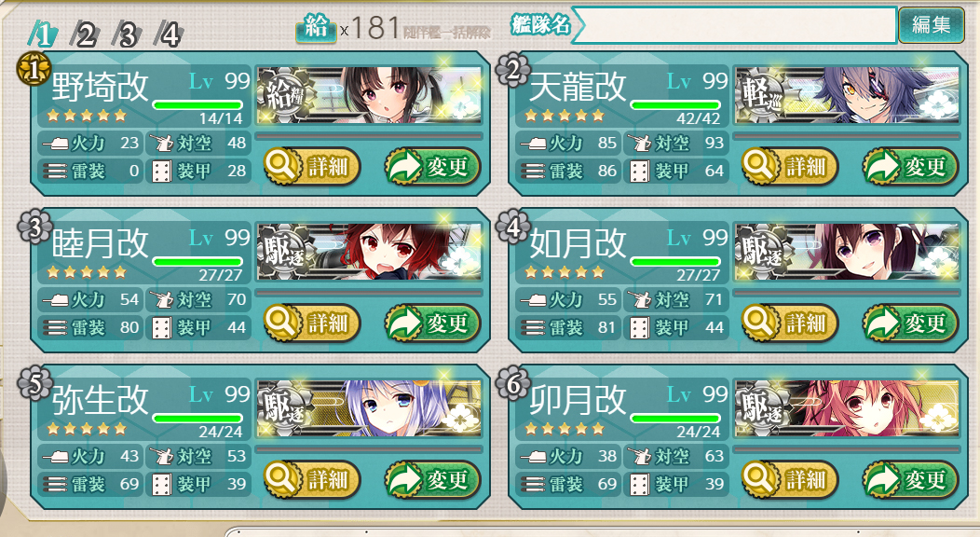The width and height of the screenshot is (980, 537).
Task: Click the 給 supply item icon
Action: [x=316, y=28]
